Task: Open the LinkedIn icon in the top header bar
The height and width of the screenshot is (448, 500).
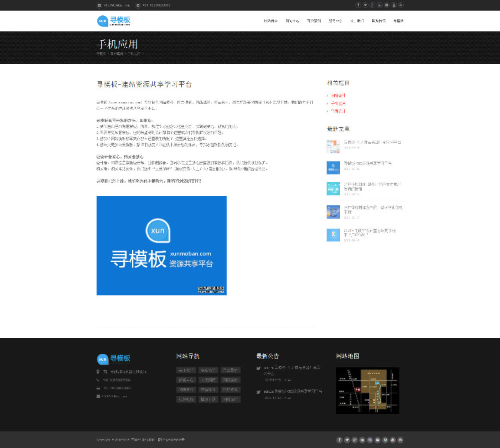Action: click(x=380, y=5)
